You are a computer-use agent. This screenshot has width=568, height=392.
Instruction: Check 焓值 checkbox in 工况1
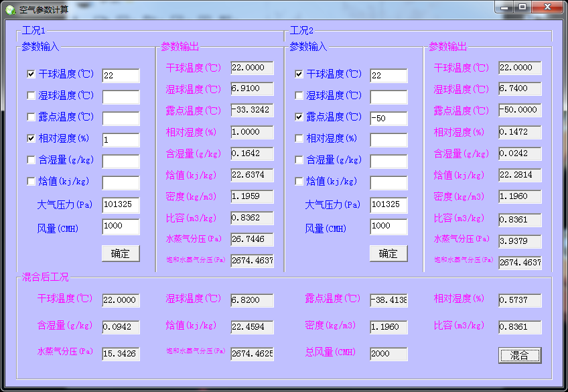click(x=31, y=181)
